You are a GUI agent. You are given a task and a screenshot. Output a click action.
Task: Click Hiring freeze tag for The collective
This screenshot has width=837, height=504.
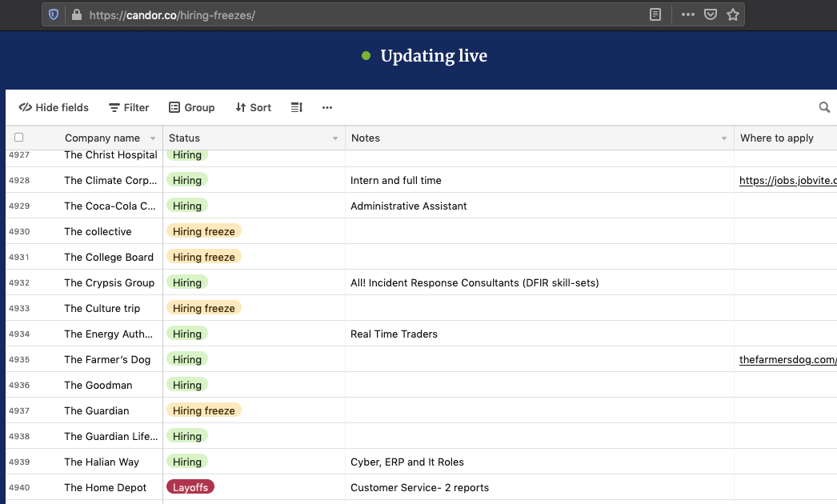click(x=204, y=231)
